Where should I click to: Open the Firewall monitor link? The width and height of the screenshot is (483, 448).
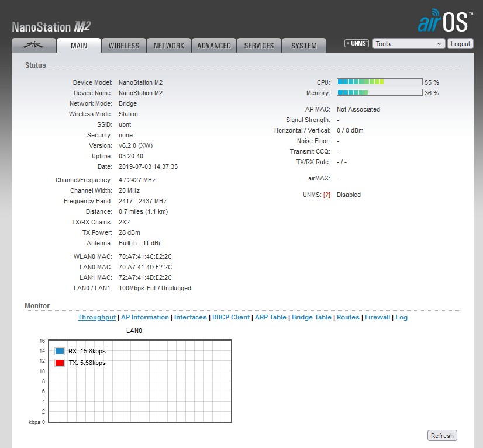coord(377,317)
